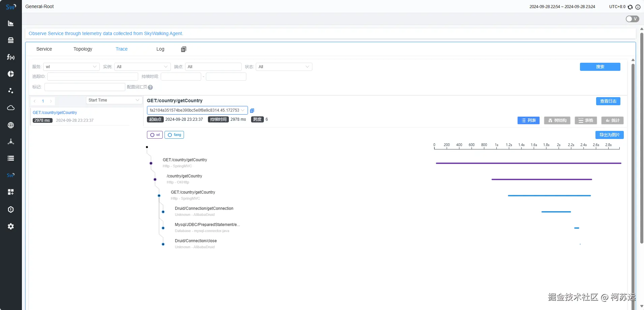Select the 树结构 tree view button
Image resolution: width=644 pixels, height=310 pixels.
[557, 120]
